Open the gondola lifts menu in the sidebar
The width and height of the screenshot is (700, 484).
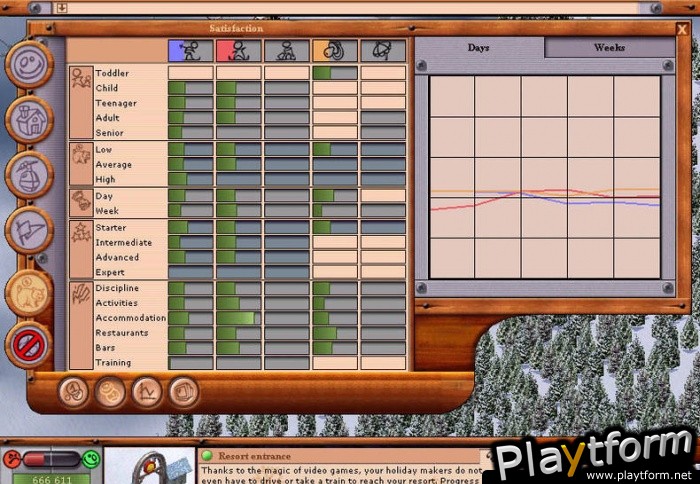pyautogui.click(x=29, y=175)
